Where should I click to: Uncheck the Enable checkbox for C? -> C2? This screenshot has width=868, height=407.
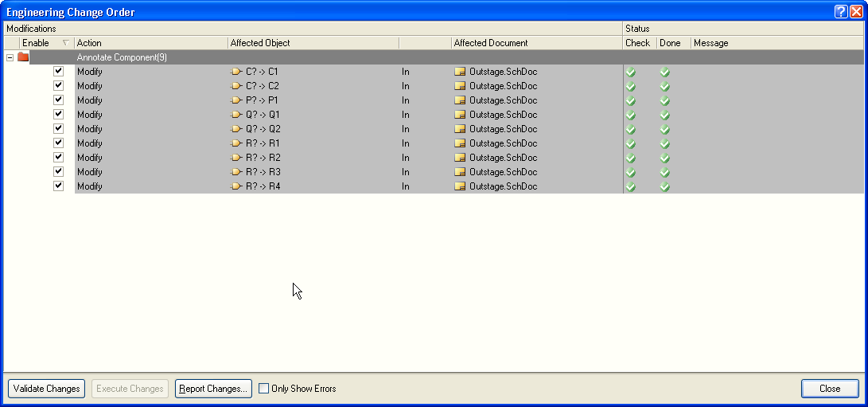[x=58, y=86]
